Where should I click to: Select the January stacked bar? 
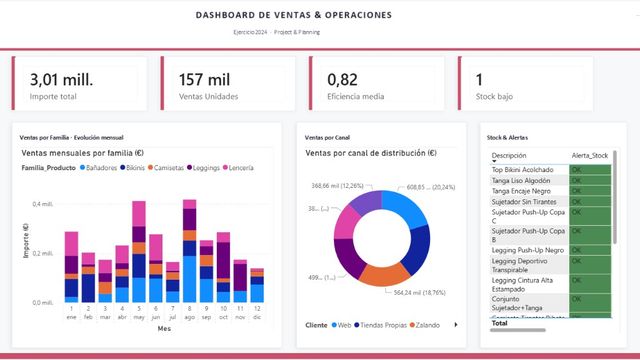coord(71,267)
